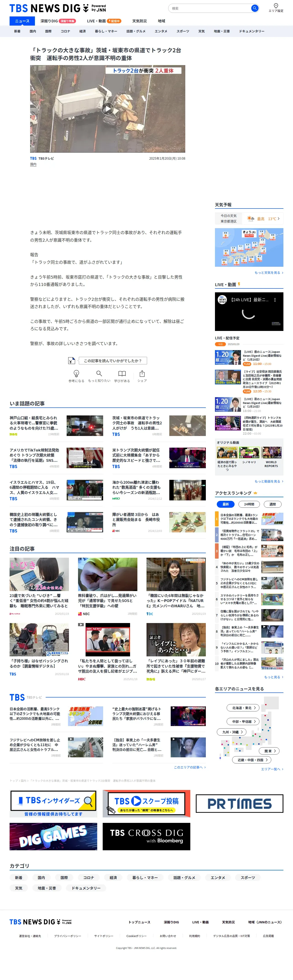Image resolution: width=293 pixels, height=980 pixels.
Task: Open the いびき sleep article thumbnail
Action: click(x=39, y=574)
